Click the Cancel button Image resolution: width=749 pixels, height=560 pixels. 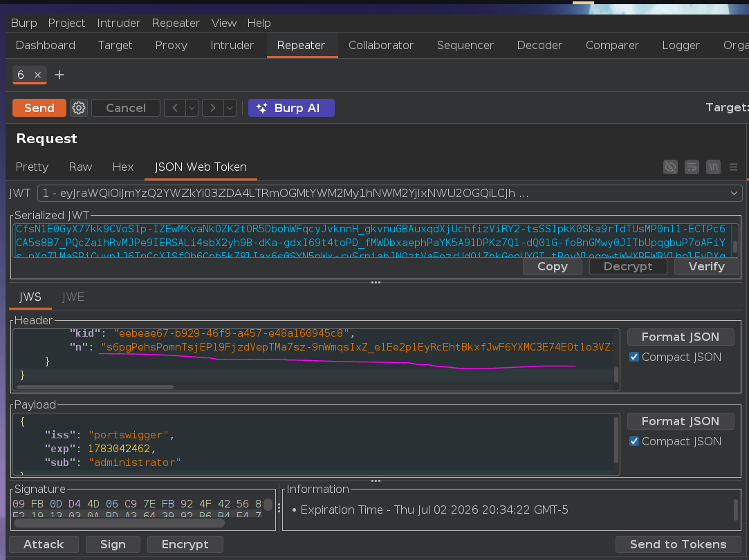[x=126, y=108]
